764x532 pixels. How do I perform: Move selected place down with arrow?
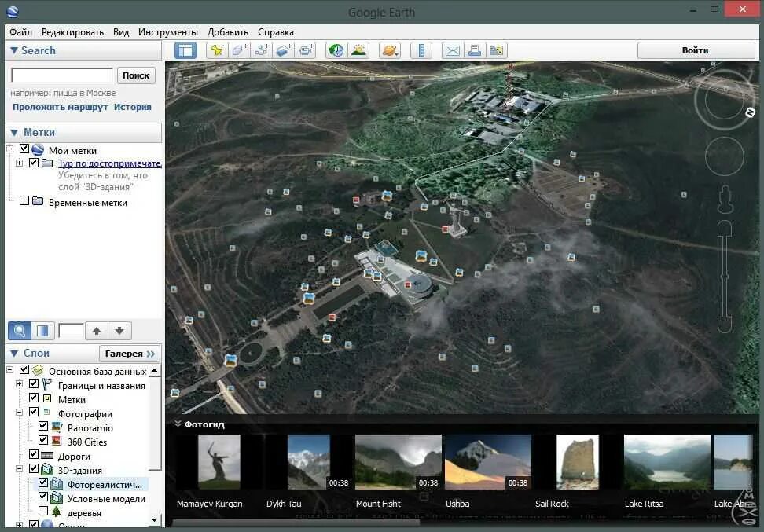click(119, 331)
